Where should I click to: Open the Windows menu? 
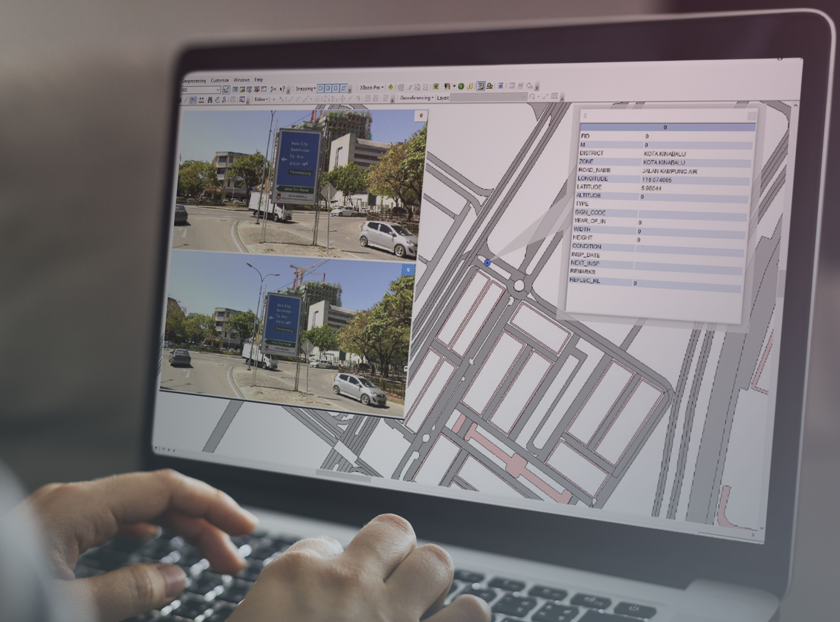(242, 80)
